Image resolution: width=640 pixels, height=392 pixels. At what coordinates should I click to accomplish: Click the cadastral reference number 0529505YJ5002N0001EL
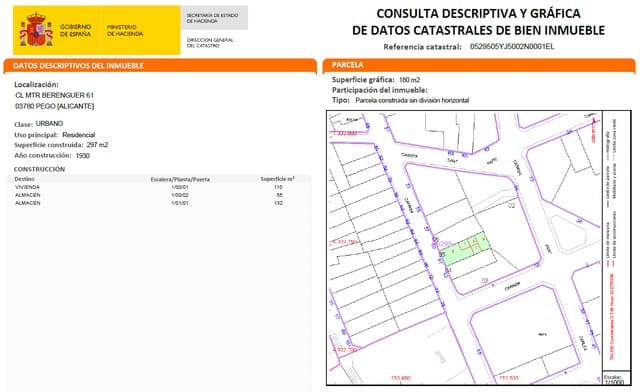point(512,47)
